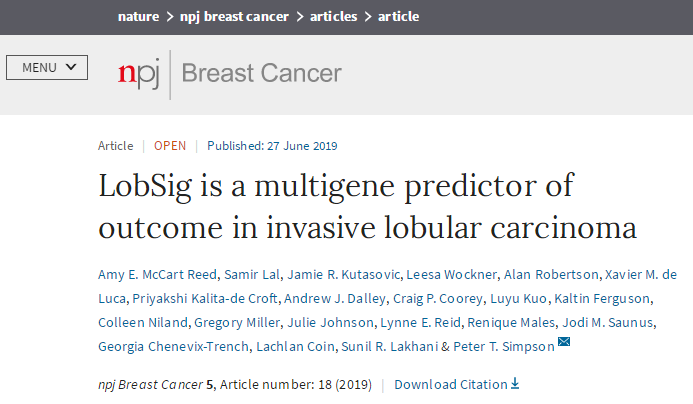Click the email envelope icon after Peter T. Simpson
The image size is (693, 404).
pos(564,344)
